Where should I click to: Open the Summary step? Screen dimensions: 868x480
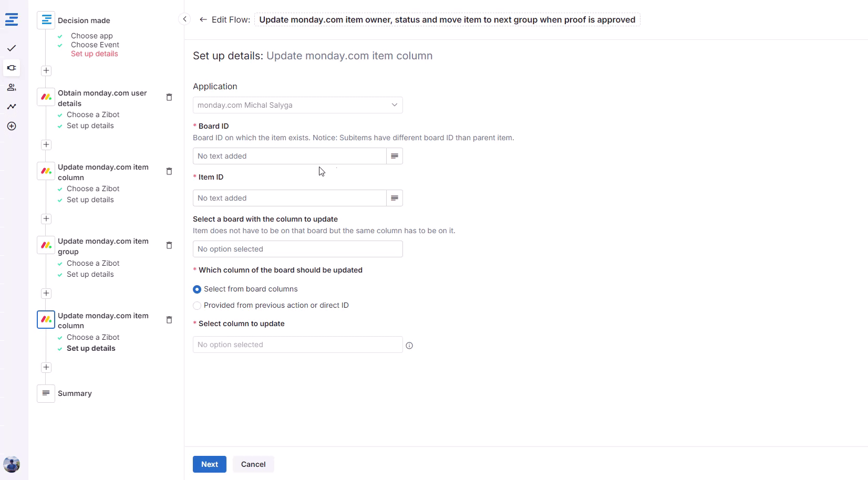pos(75,393)
